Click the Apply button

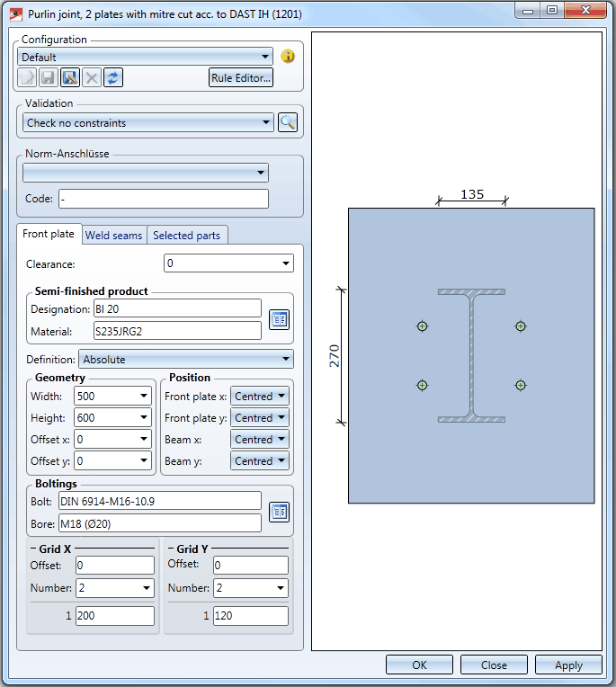point(568,665)
